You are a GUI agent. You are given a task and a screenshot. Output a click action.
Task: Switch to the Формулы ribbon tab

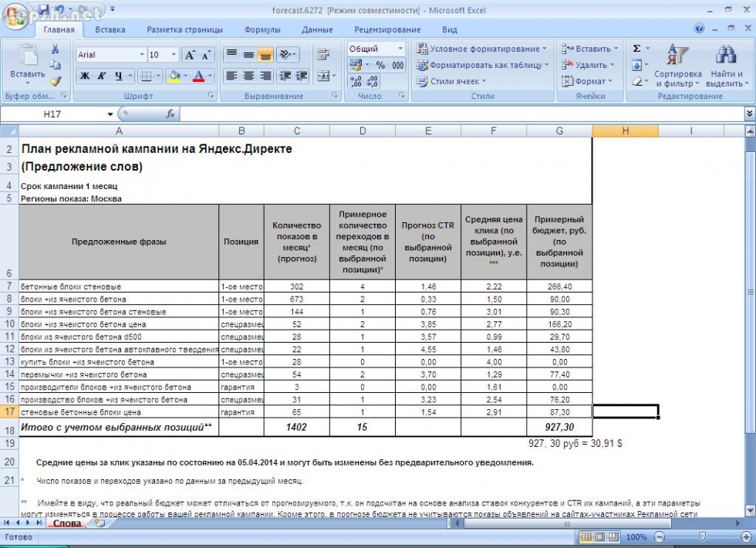coord(262,29)
